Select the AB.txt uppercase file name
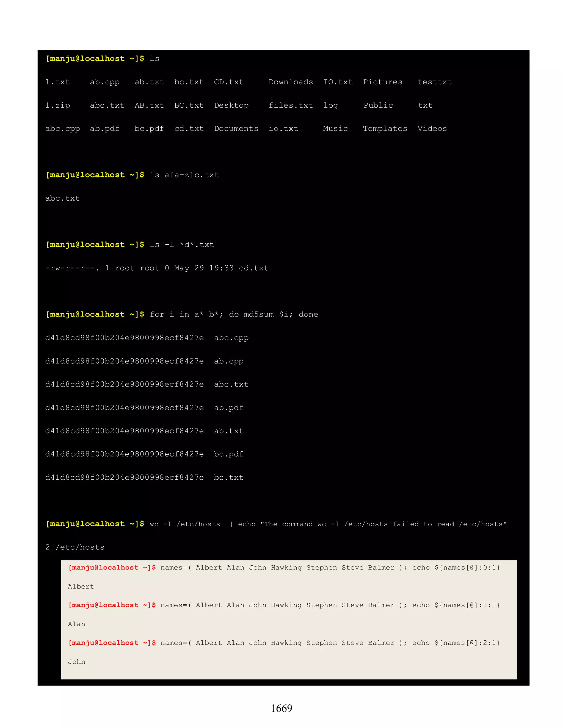 [149, 105]
